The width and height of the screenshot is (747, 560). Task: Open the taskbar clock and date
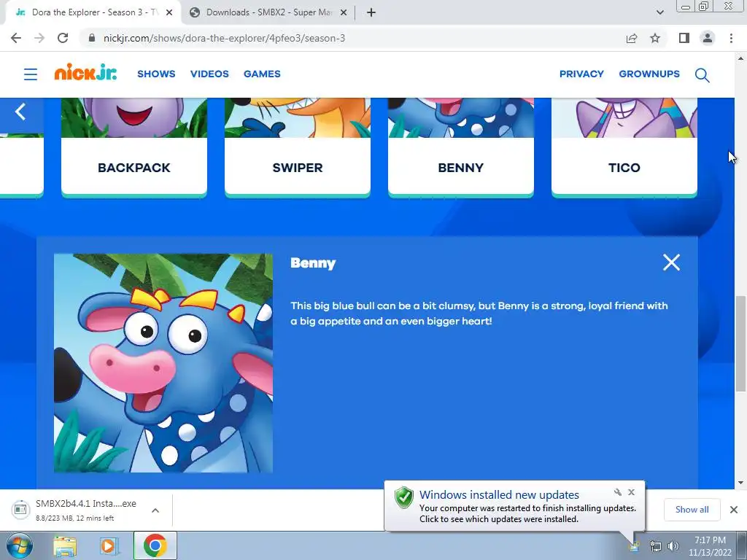coord(710,546)
